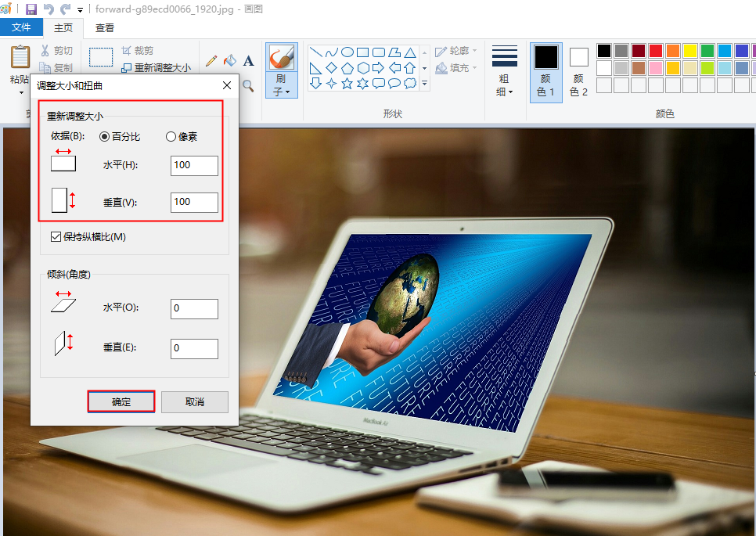Screen dimensions: 756x536
Task: Select the Diamond shape
Action: point(331,68)
